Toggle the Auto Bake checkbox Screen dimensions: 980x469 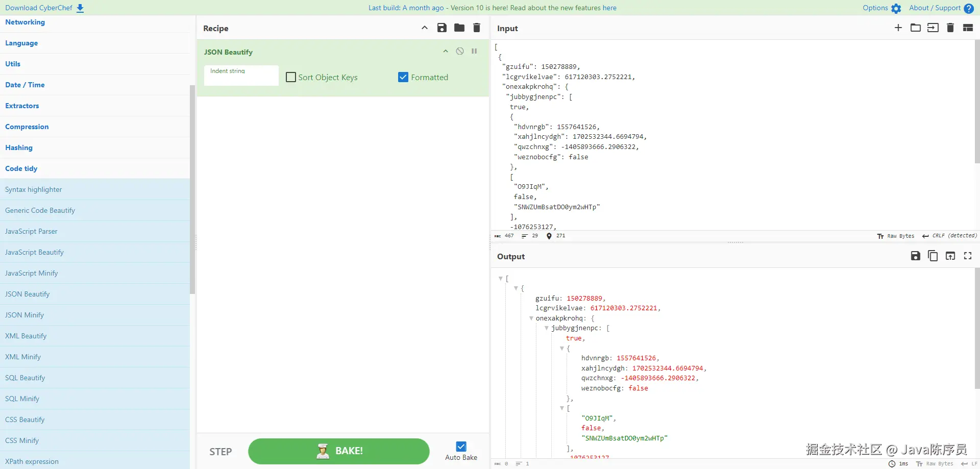(x=461, y=447)
